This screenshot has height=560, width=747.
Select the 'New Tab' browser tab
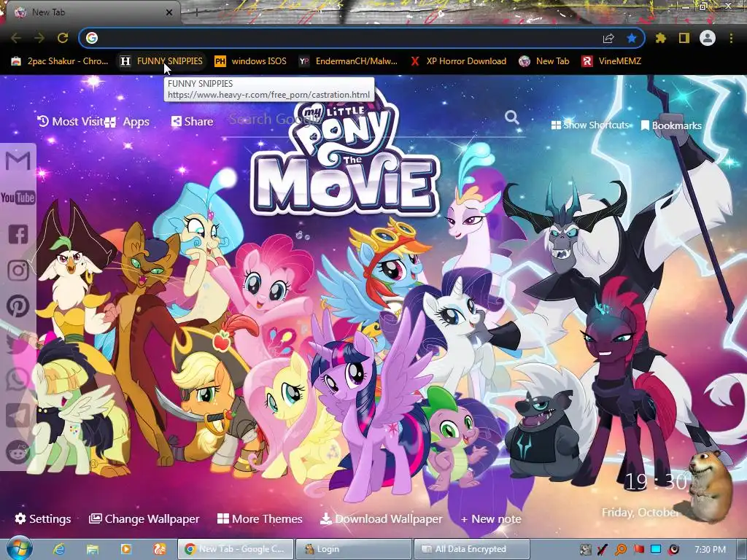tap(93, 12)
